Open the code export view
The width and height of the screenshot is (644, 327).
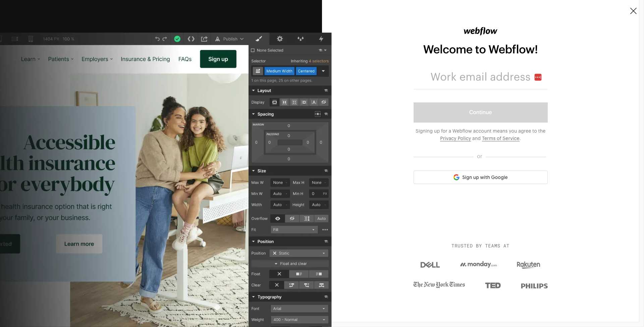[x=191, y=39]
